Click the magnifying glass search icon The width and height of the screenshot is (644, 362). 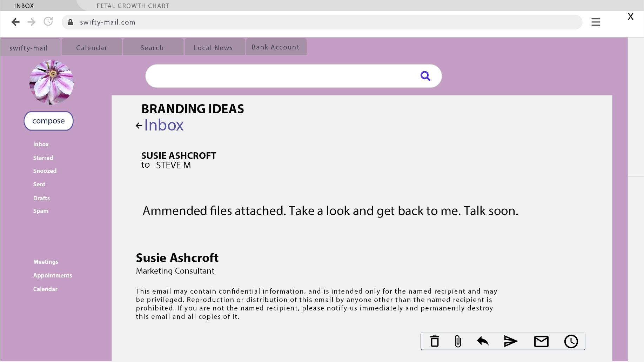click(425, 76)
